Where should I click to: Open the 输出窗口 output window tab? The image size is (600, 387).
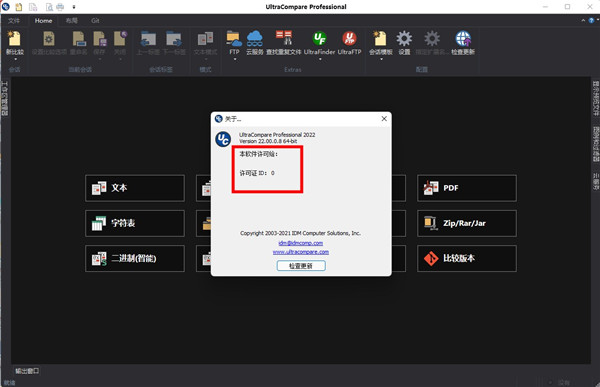[27, 371]
